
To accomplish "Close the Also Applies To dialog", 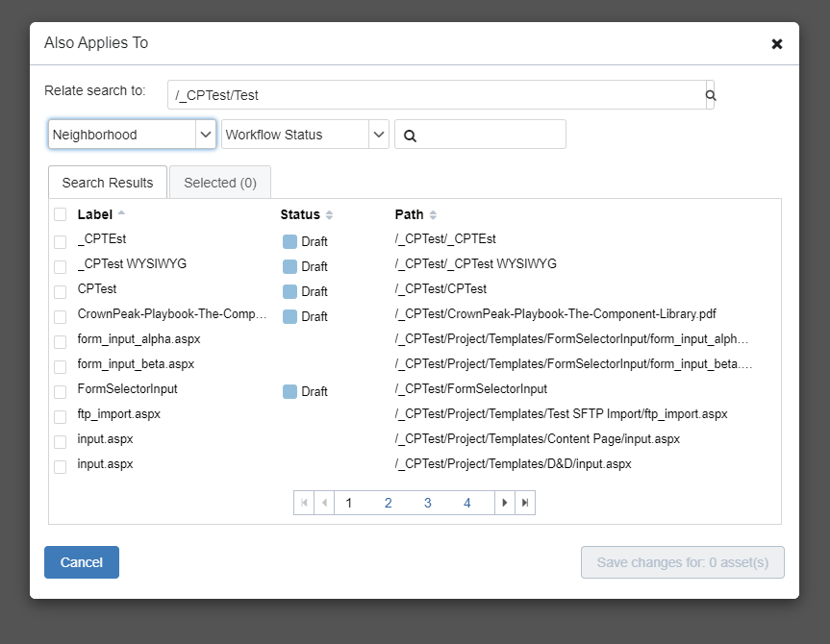I will [776, 44].
